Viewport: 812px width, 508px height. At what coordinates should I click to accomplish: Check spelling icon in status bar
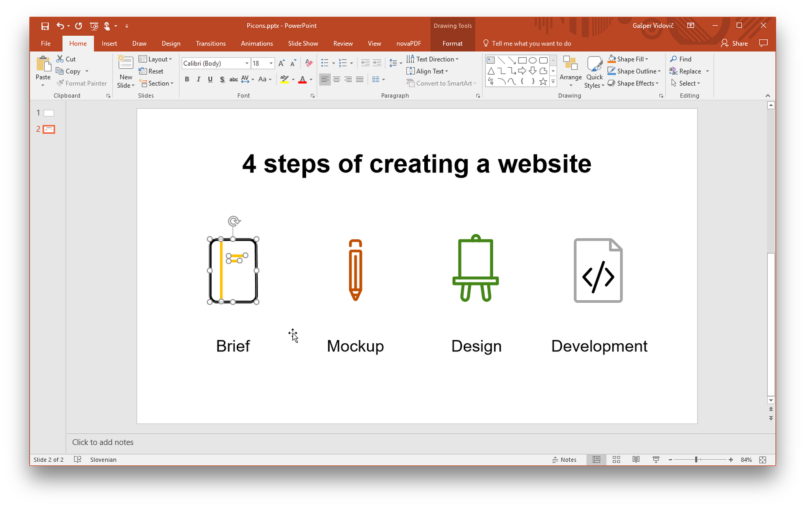tap(78, 459)
